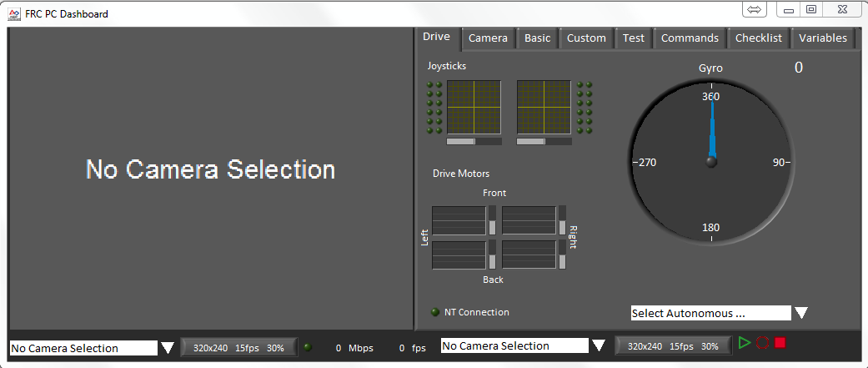Close the FRC PC Dashboard window
868x368 pixels.
pyautogui.click(x=842, y=9)
